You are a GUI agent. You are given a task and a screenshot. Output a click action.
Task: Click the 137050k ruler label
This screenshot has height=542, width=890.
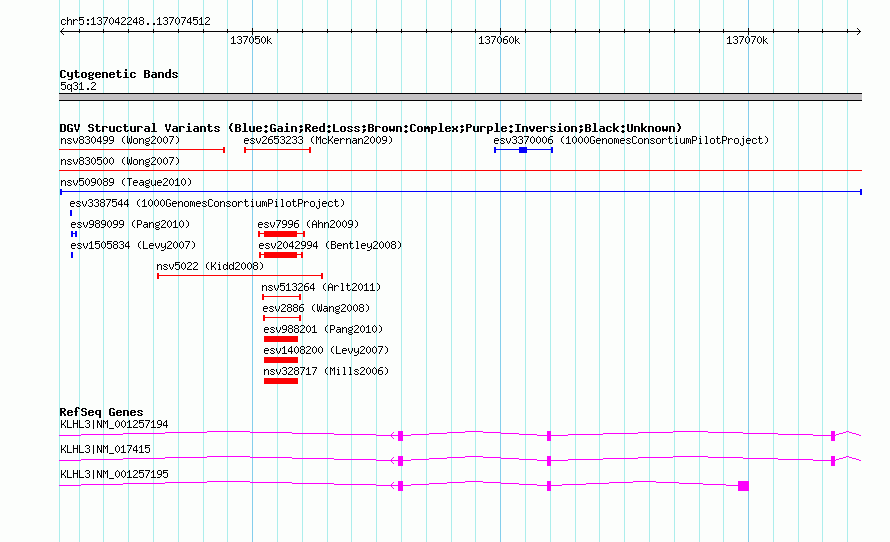coord(251,40)
